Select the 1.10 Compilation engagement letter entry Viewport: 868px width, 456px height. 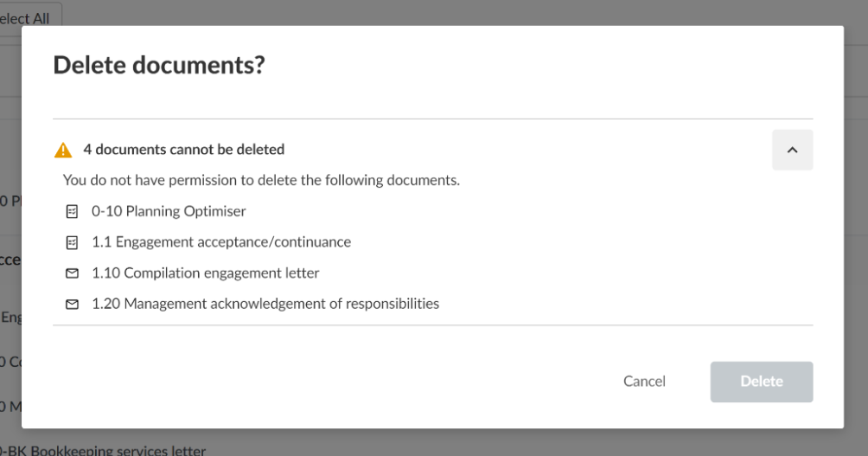tap(206, 273)
